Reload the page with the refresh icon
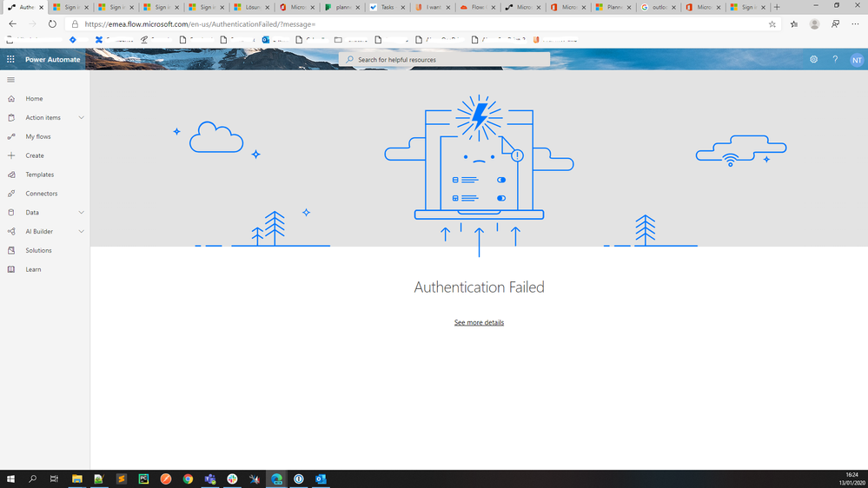 [x=52, y=24]
